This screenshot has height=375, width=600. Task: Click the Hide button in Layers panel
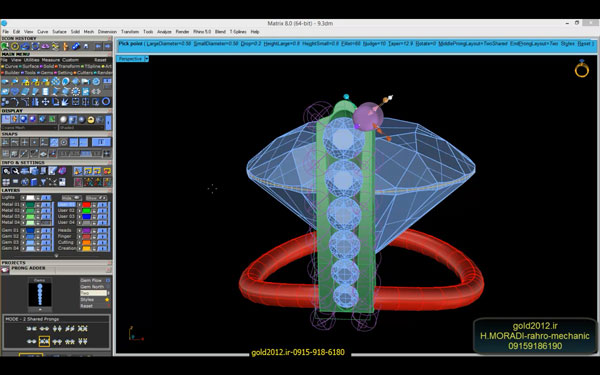tap(72, 198)
